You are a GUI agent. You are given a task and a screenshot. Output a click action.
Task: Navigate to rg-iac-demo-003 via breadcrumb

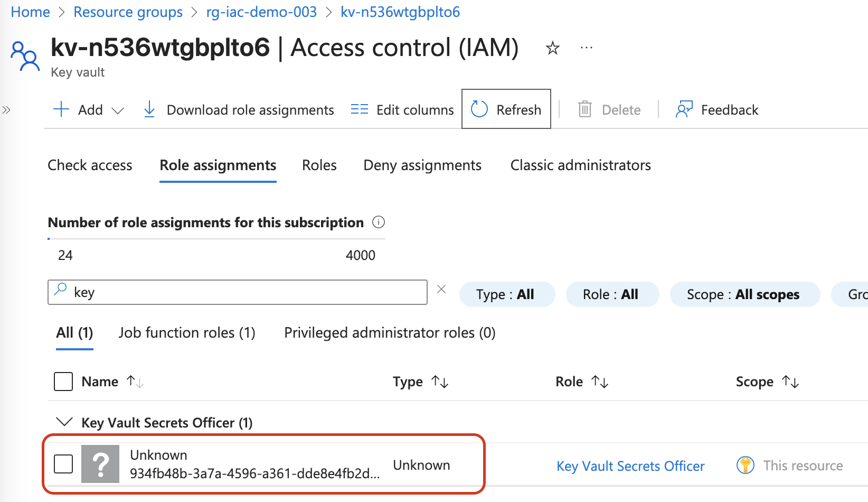click(x=261, y=12)
